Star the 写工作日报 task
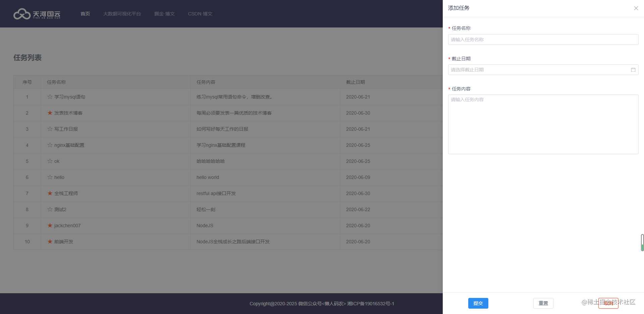The width and height of the screenshot is (644, 314). click(50, 129)
